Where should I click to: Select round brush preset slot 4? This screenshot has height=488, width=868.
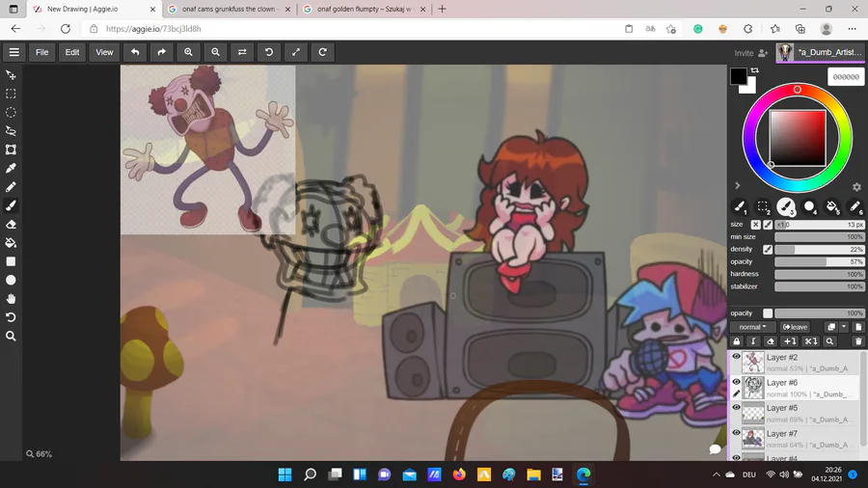(x=809, y=207)
